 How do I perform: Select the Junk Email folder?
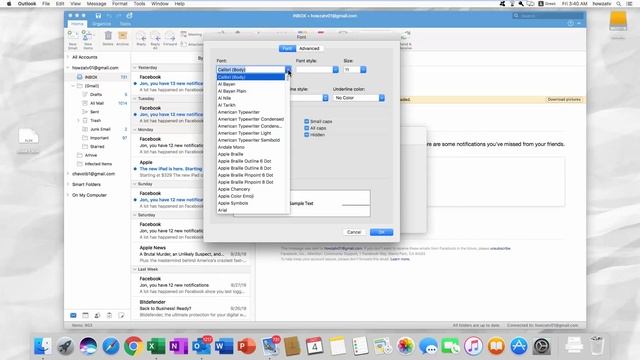[100, 129]
